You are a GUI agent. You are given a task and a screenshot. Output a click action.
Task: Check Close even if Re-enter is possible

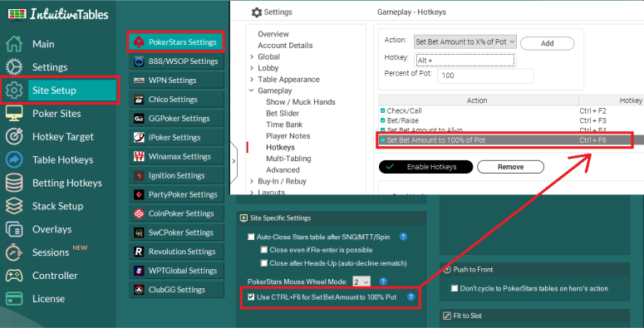[x=264, y=250]
